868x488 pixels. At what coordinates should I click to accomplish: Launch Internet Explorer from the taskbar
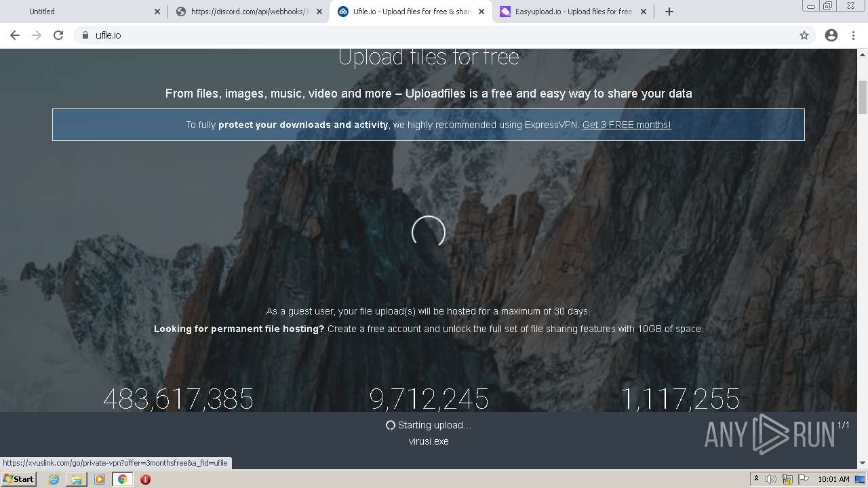coord(54,479)
